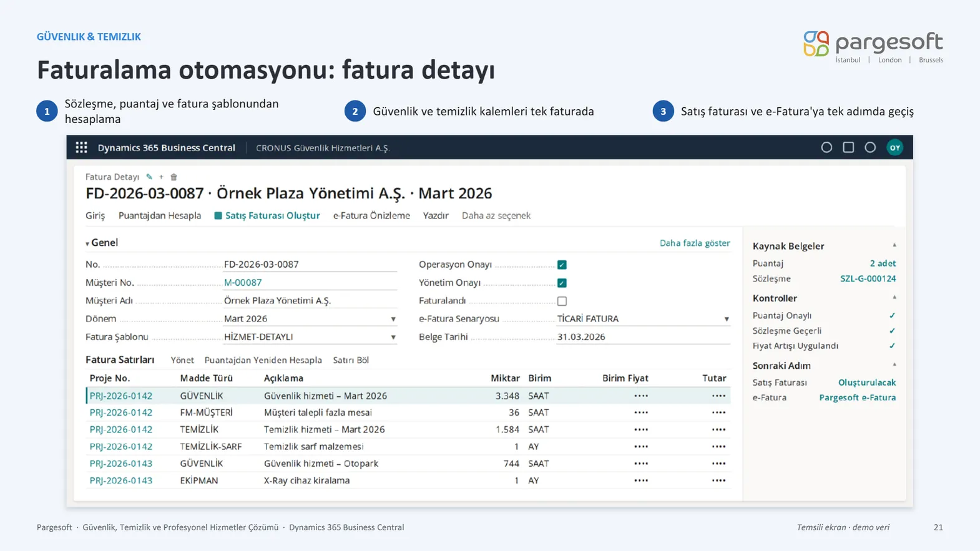Uncheck the Yönetim Onayı checkbox
This screenshot has height=551, width=980.
[x=562, y=283]
